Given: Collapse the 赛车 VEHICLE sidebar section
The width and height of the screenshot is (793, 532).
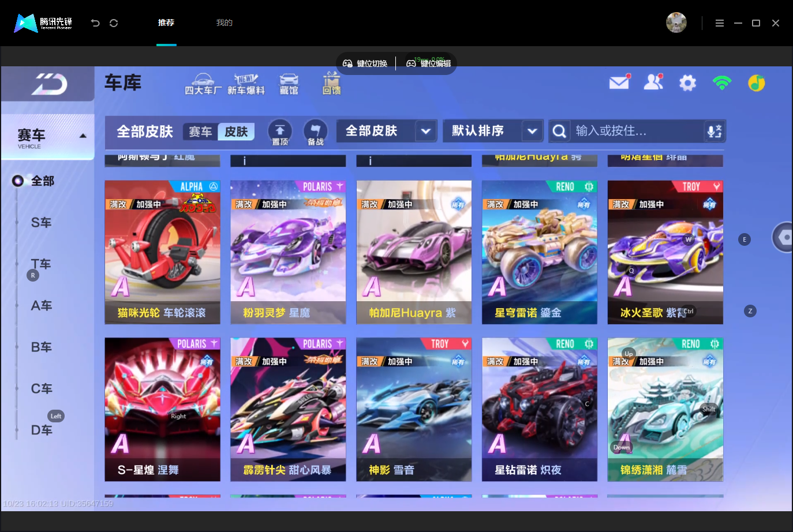Looking at the screenshot, I should click(48, 137).
